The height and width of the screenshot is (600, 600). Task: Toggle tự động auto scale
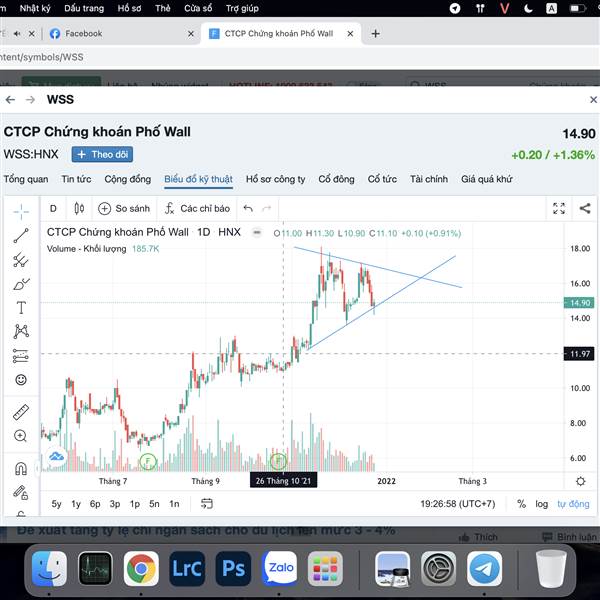click(573, 504)
